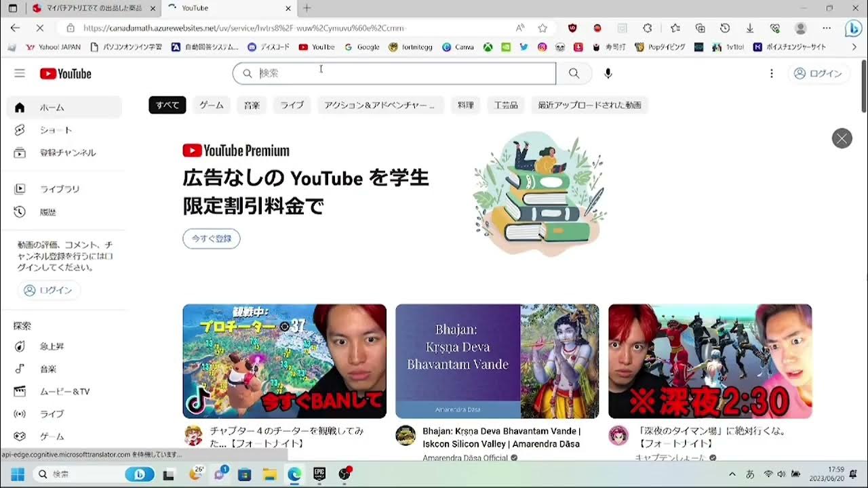Open the Bhajan Krsna Deva video thumbnail
868x488 pixels.
[x=497, y=361]
